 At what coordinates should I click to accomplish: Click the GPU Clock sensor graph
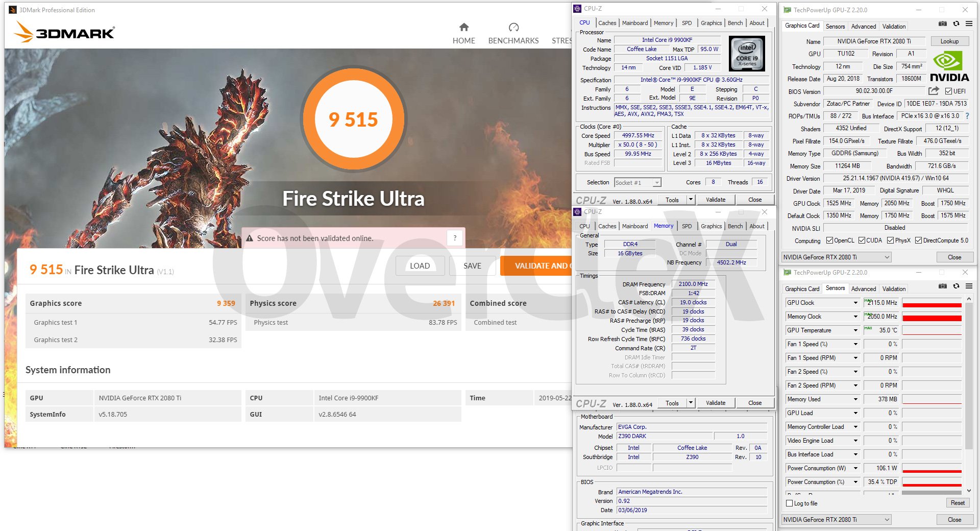932,303
